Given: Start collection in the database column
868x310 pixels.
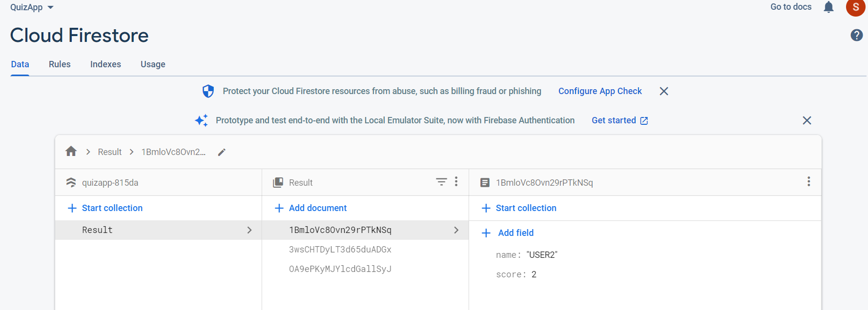Looking at the screenshot, I should pos(105,208).
